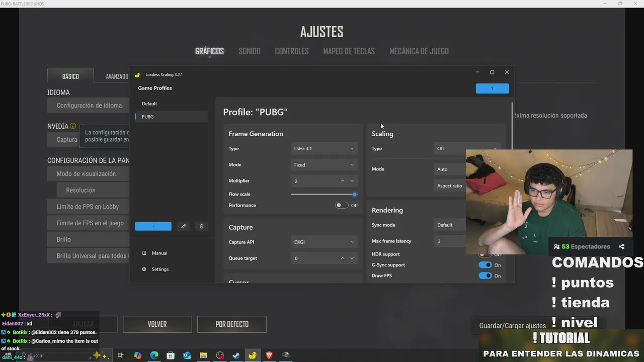Increase Queue target with up arrow
The image size is (644, 362).
tap(343, 258)
